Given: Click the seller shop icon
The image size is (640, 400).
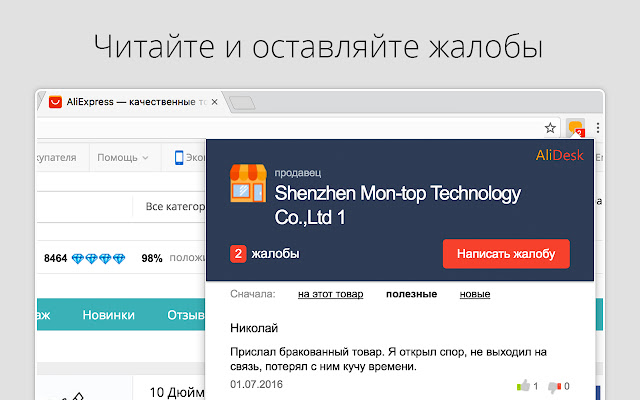Looking at the screenshot, I should [248, 183].
